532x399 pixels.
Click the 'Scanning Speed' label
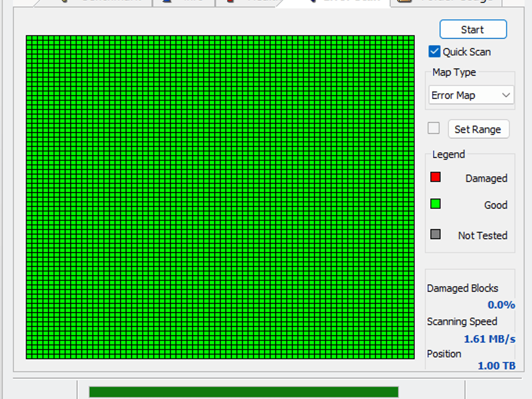click(x=462, y=322)
